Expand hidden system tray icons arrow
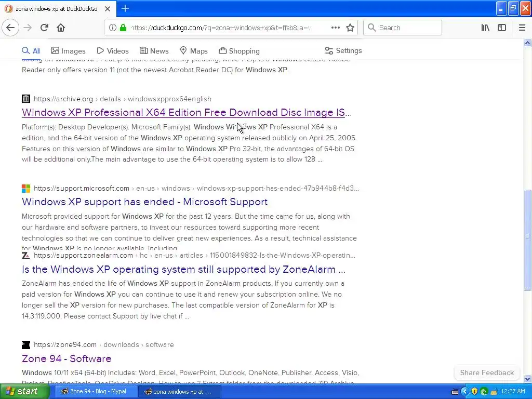Image resolution: width=532 pixels, height=399 pixels. [464, 392]
